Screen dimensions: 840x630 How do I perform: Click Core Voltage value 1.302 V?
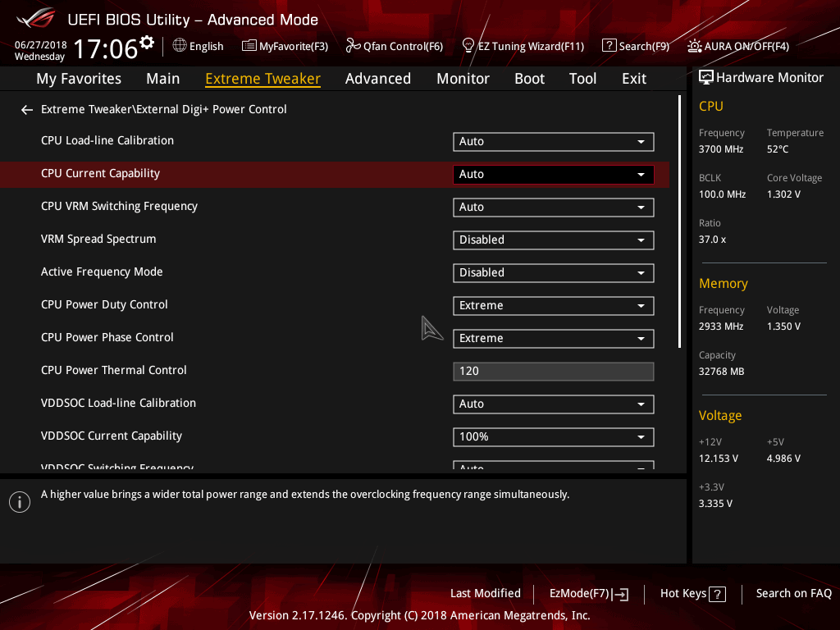coord(783,194)
